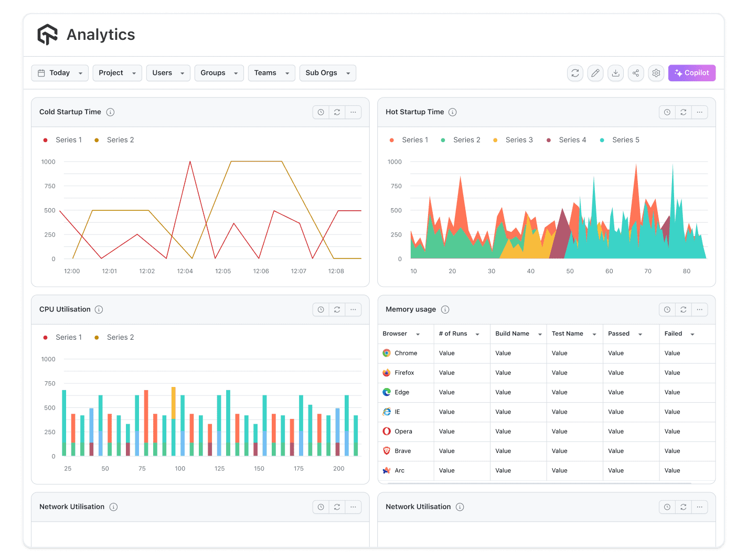Screen dimensions: 747x560
Task: Select the Chrome row in Memory usage table
Action: pos(405,353)
